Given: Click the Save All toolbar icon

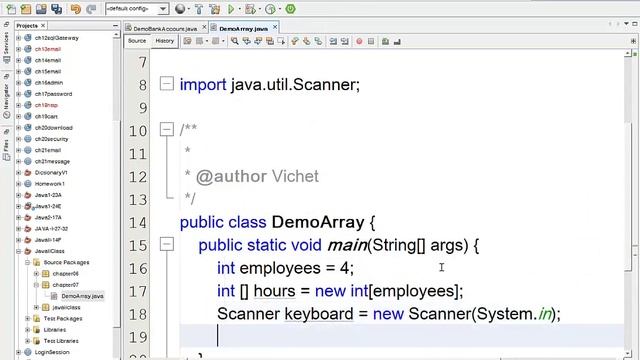Looking at the screenshot, I should coord(56,9).
